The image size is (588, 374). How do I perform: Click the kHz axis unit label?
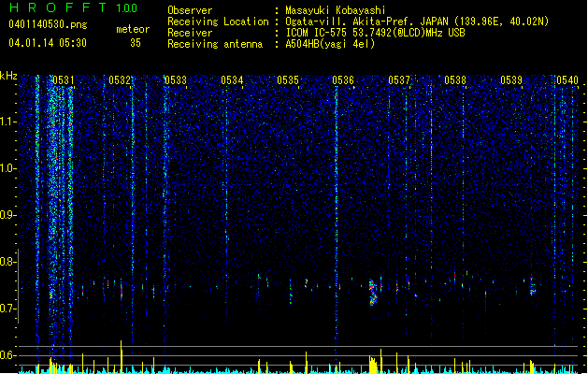(8, 76)
